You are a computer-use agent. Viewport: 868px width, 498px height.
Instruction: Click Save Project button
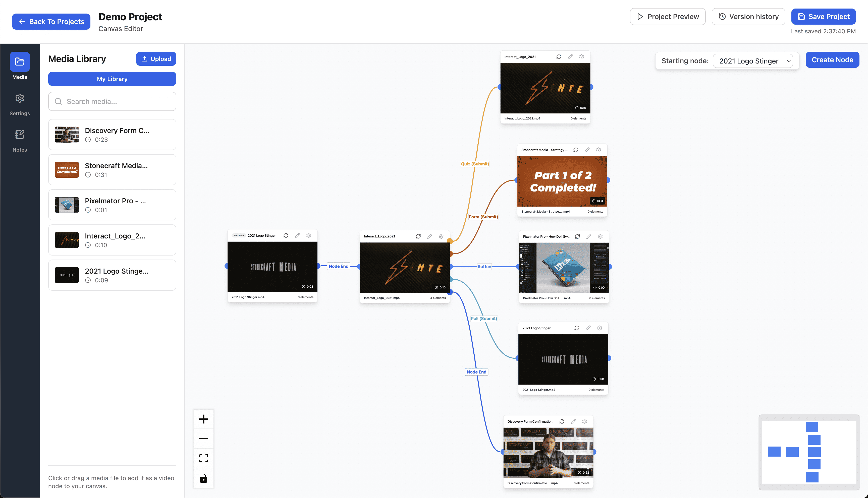(x=823, y=16)
